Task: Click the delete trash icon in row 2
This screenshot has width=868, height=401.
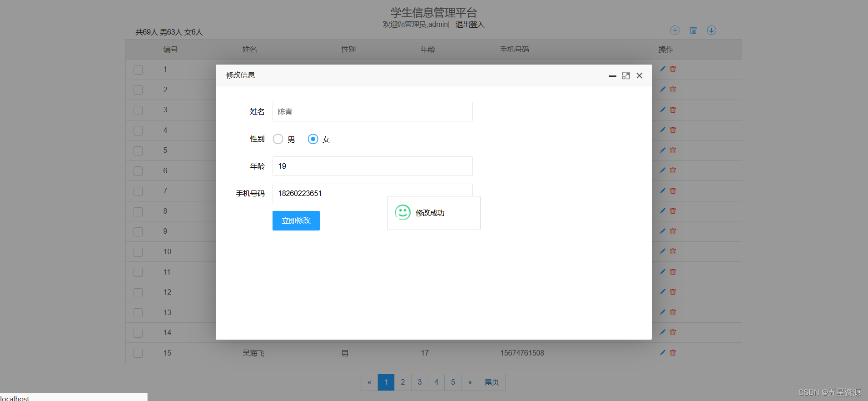Action: click(x=673, y=90)
